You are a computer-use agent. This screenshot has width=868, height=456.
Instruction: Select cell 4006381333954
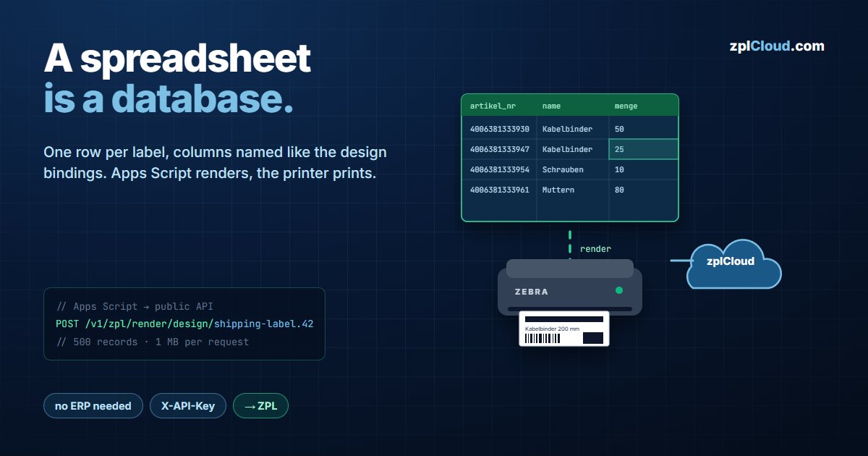point(500,169)
